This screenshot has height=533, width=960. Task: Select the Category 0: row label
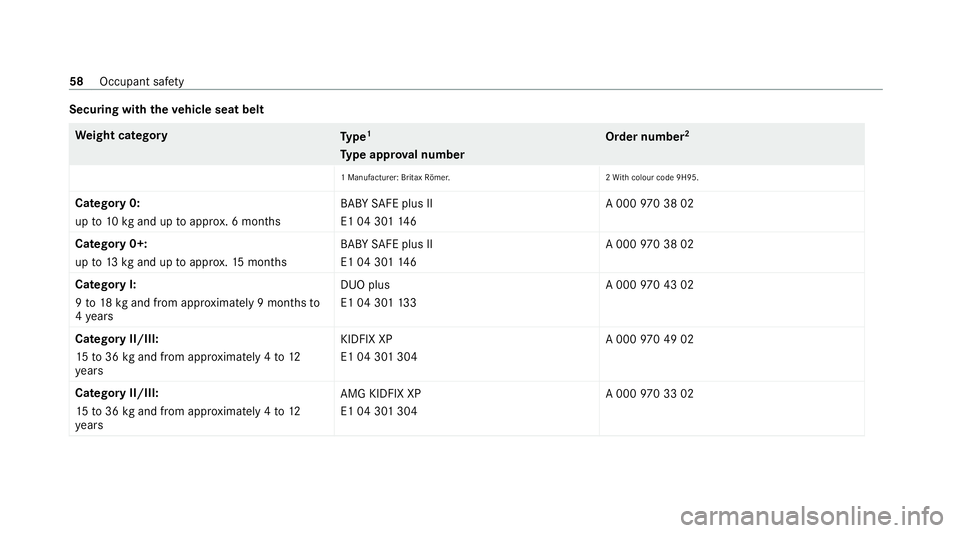click(x=107, y=203)
